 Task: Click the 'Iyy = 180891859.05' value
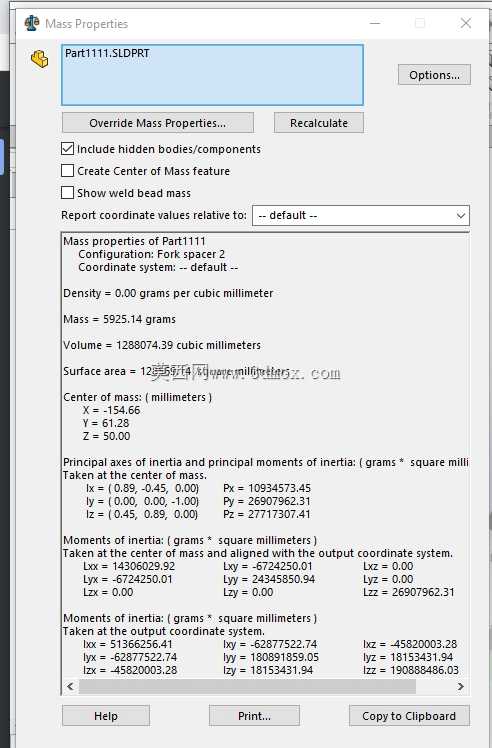coord(271,657)
